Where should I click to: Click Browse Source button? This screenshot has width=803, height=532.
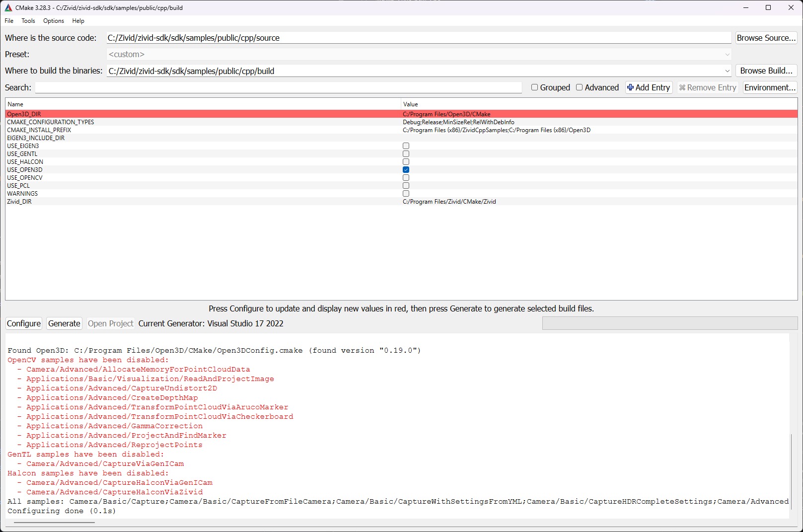pyautogui.click(x=766, y=38)
